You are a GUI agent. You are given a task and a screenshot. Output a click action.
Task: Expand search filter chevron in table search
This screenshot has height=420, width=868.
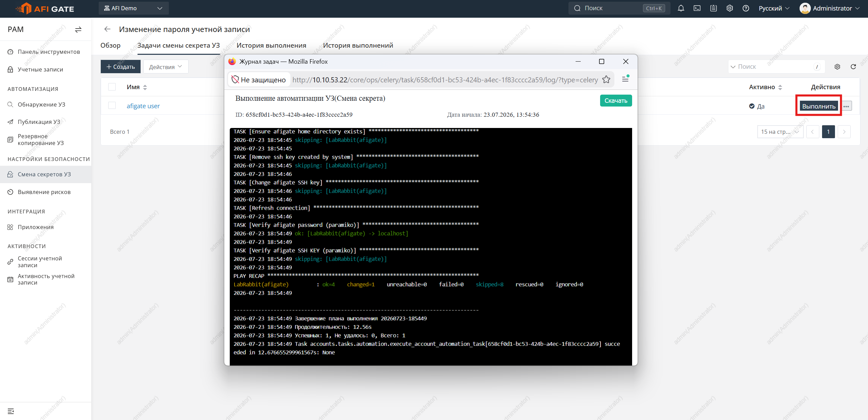733,67
